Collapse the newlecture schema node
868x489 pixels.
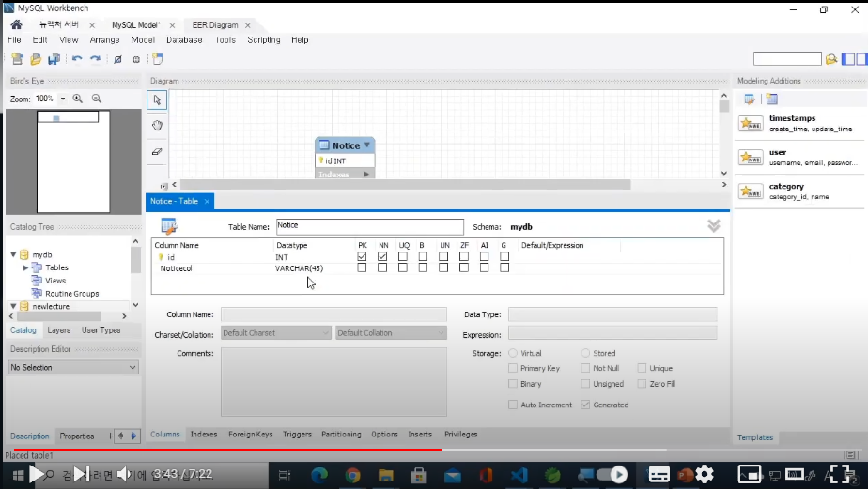[13, 306]
